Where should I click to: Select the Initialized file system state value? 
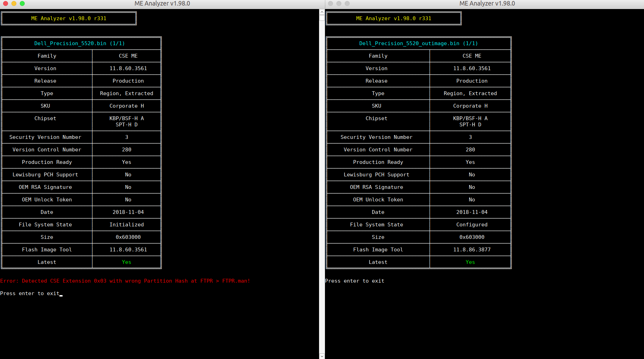(127, 225)
